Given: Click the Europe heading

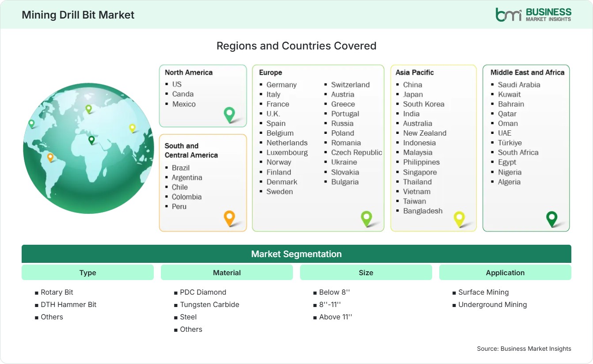Looking at the screenshot, I should [270, 72].
